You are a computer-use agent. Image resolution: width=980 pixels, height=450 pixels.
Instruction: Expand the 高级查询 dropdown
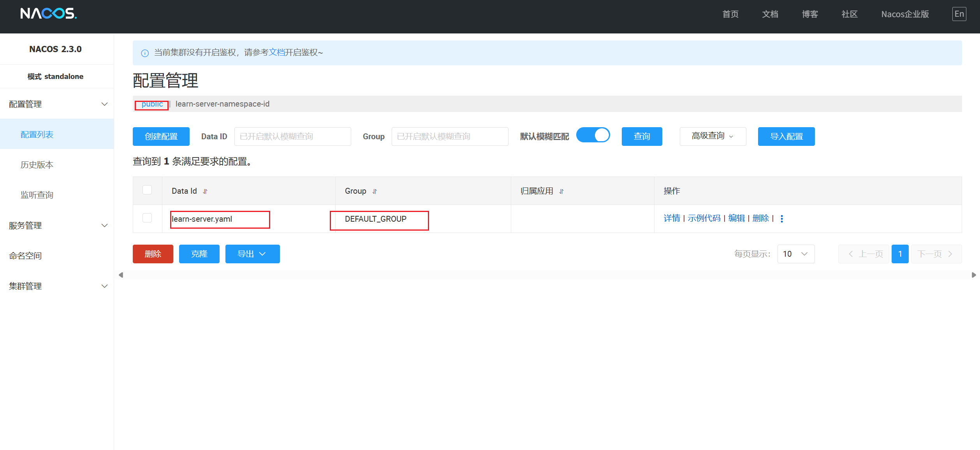(x=713, y=136)
